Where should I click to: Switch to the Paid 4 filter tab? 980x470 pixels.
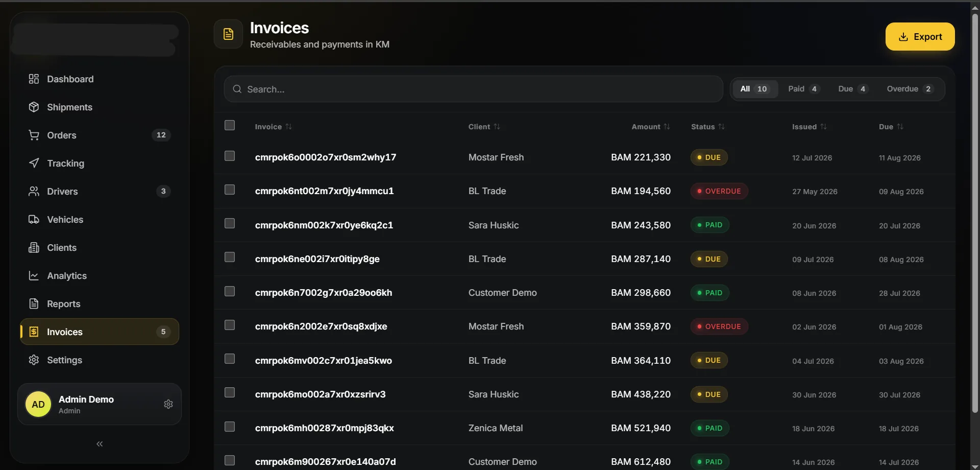pos(804,89)
